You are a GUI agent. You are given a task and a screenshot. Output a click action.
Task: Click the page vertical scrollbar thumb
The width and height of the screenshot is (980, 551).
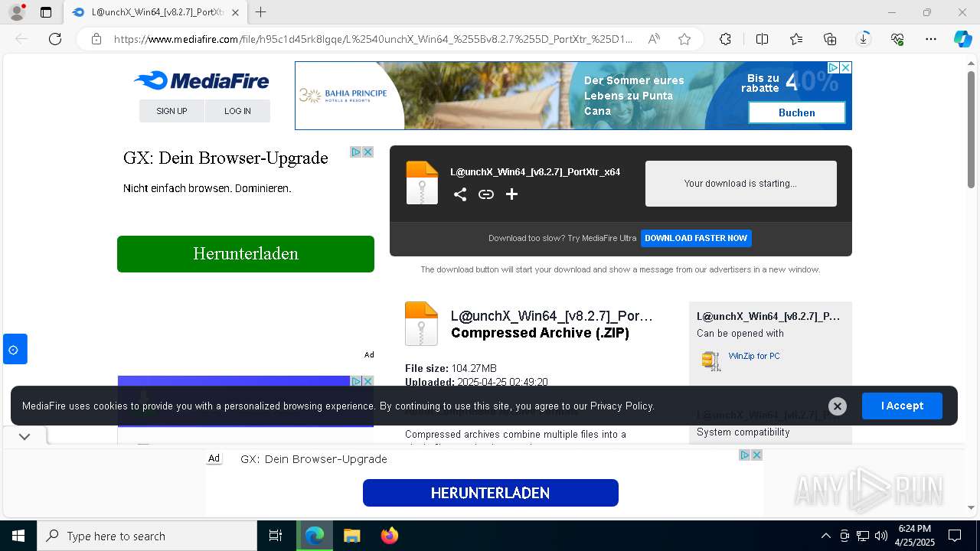point(971,130)
